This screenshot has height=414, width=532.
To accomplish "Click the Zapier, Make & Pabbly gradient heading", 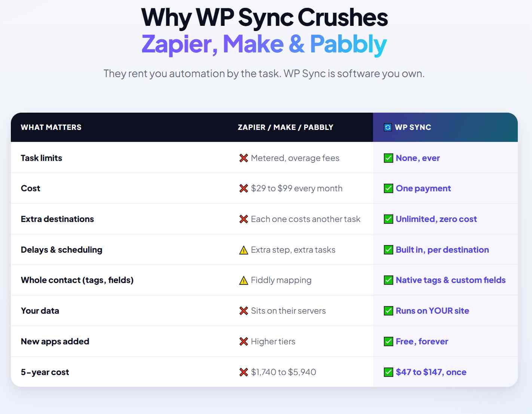I will coord(264,45).
